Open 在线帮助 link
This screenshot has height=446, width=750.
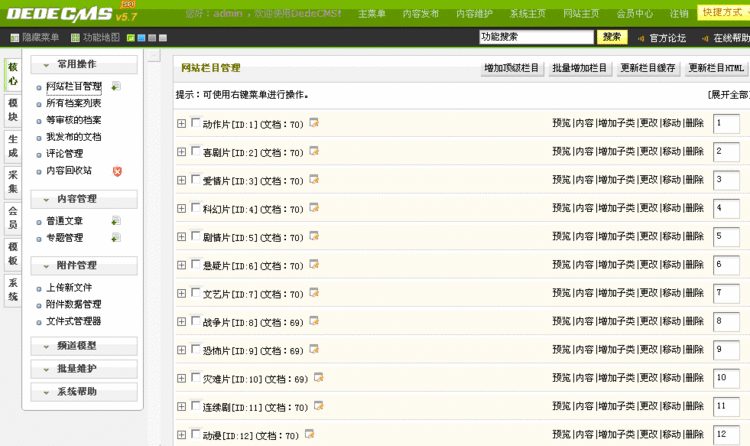point(731,38)
